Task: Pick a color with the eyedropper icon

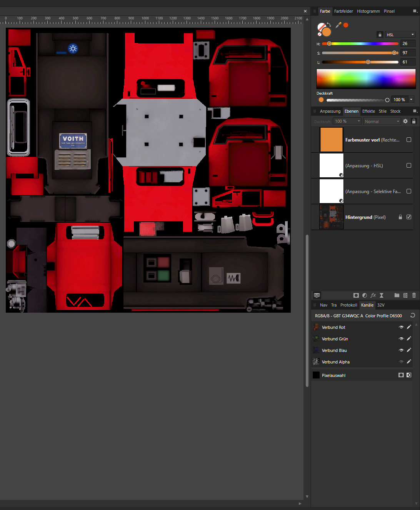Action: point(338,25)
